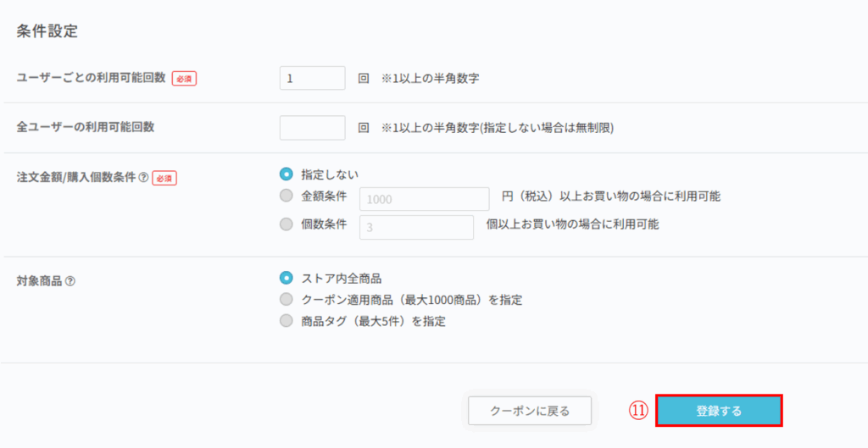
Task: Click the 個数条件 quantity field showing 3
Action: [x=416, y=227]
